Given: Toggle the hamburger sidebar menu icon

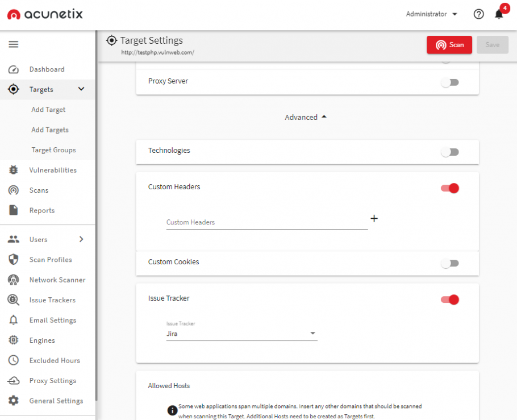Looking at the screenshot, I should tap(14, 44).
